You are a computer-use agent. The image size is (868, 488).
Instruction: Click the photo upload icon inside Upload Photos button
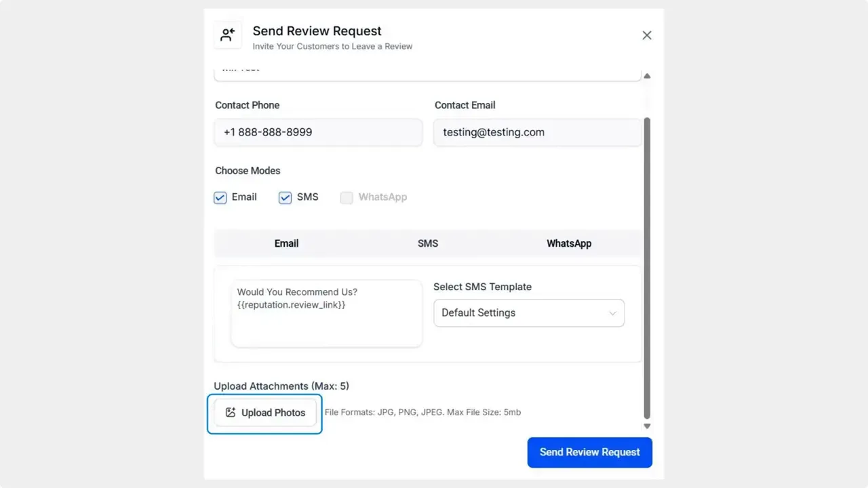coord(231,412)
